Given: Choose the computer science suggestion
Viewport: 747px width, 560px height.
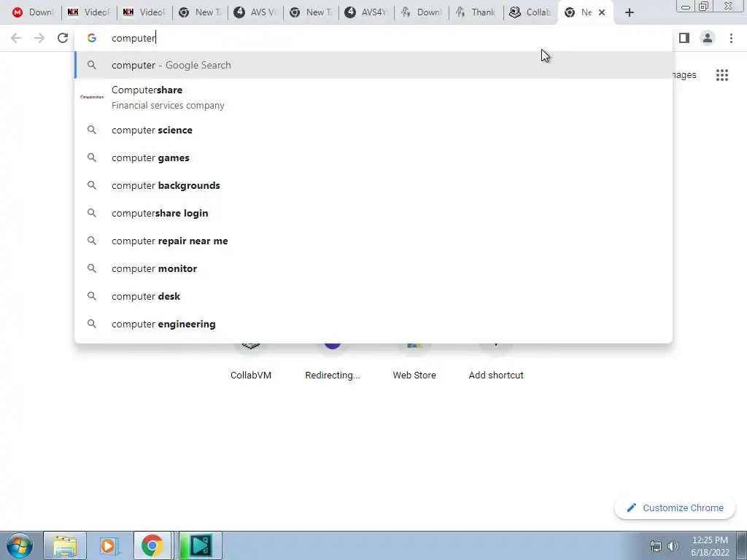Looking at the screenshot, I should [373, 130].
